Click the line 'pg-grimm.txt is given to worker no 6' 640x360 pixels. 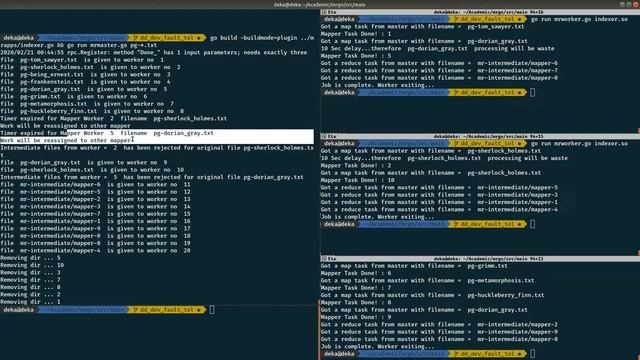point(74,97)
